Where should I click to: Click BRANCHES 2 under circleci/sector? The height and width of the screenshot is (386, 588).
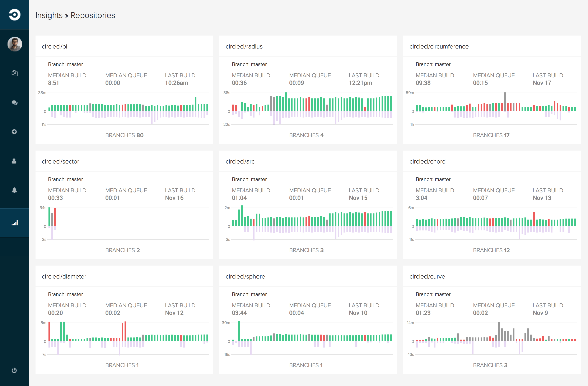tap(122, 250)
